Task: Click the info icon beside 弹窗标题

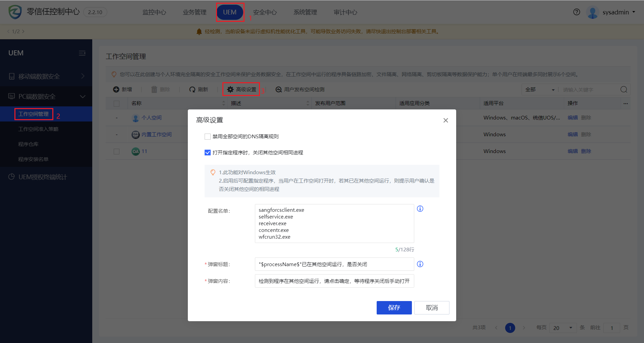Action: point(420,264)
